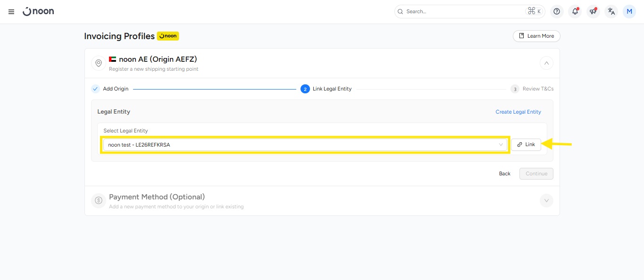The image size is (644, 280).
Task: Click the noon logo in header
Action: [x=39, y=11]
